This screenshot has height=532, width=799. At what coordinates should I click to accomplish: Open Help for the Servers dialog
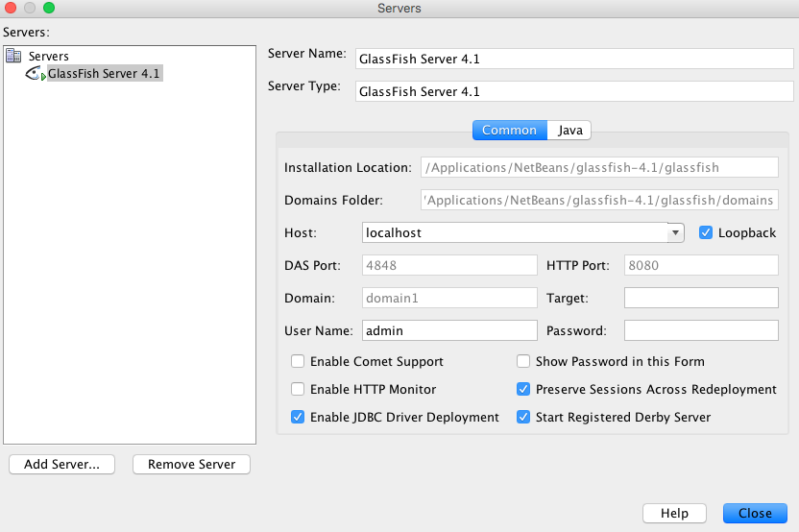[674, 513]
